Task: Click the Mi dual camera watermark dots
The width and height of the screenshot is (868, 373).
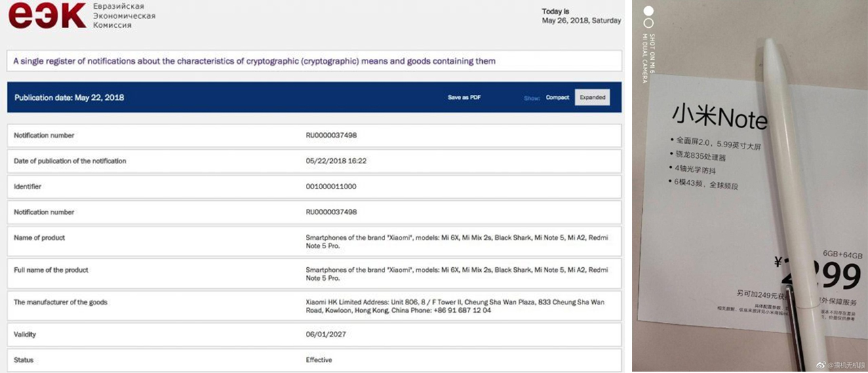Action: click(648, 16)
